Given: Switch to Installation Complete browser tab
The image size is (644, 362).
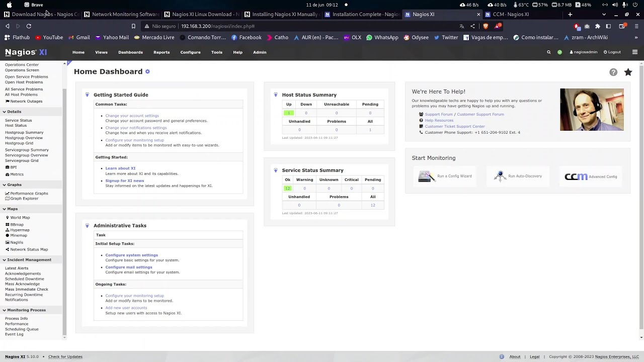Looking at the screenshot, I should (x=362, y=14).
